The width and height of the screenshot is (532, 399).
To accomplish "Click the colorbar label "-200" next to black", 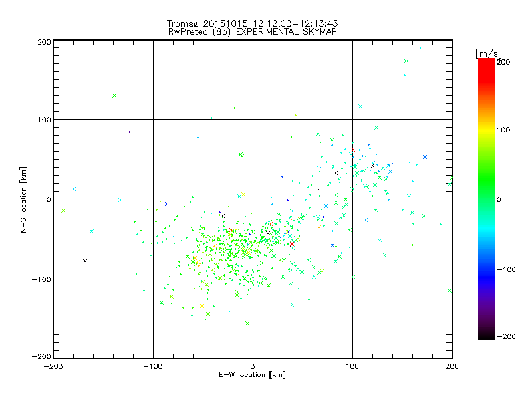I will click(506, 336).
